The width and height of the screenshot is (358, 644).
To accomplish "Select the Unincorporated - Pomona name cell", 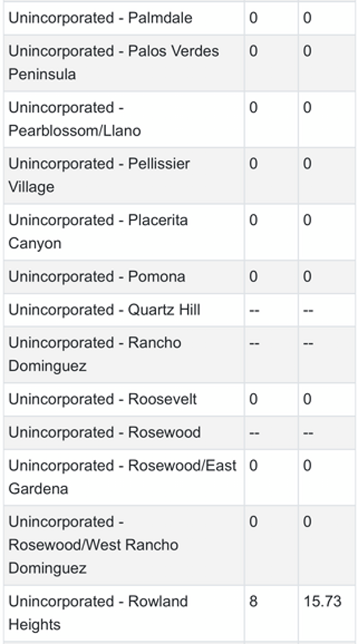I will [x=97, y=277].
